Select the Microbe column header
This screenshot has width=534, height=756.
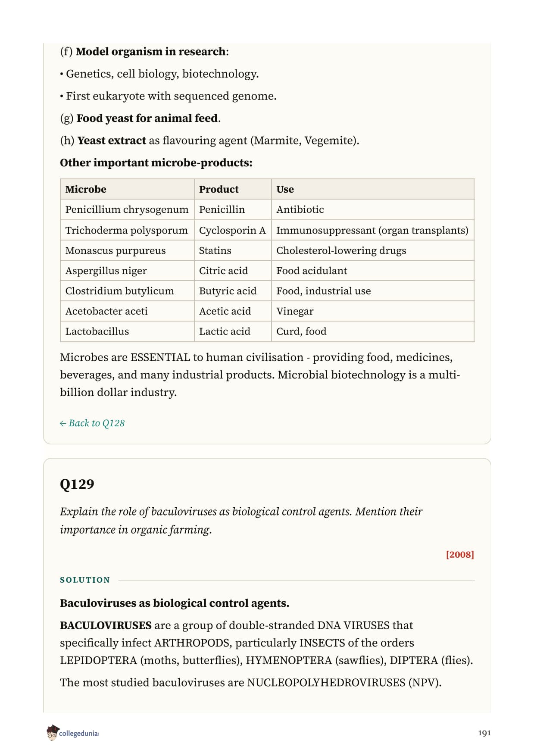127,189
